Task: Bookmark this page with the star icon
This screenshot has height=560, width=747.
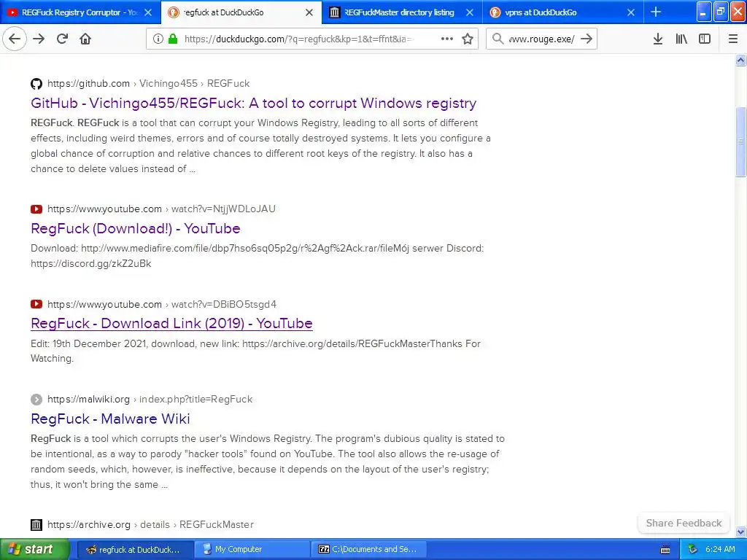Action: tap(468, 39)
